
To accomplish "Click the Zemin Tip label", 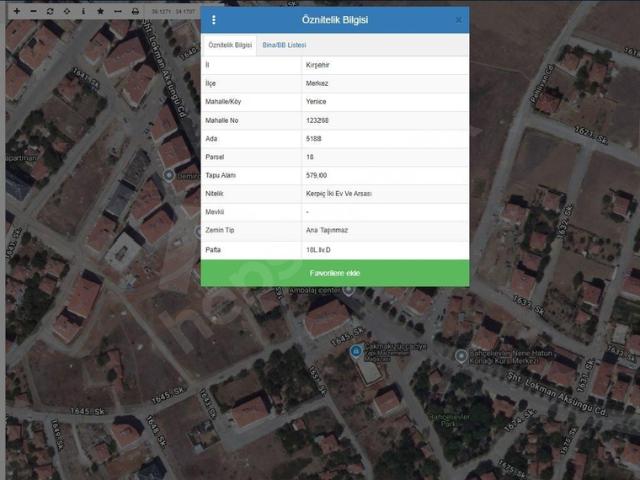I will pyautogui.click(x=220, y=230).
